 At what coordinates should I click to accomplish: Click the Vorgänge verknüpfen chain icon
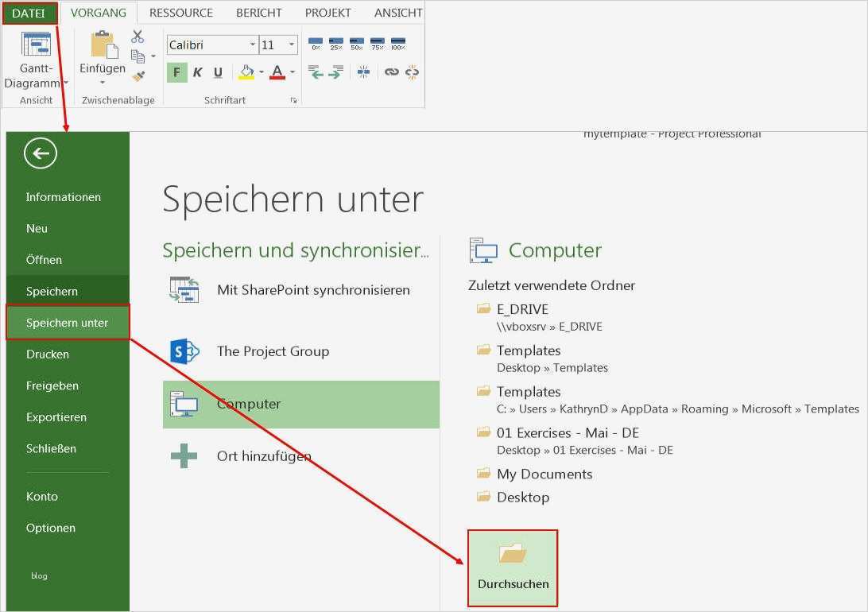point(392,72)
